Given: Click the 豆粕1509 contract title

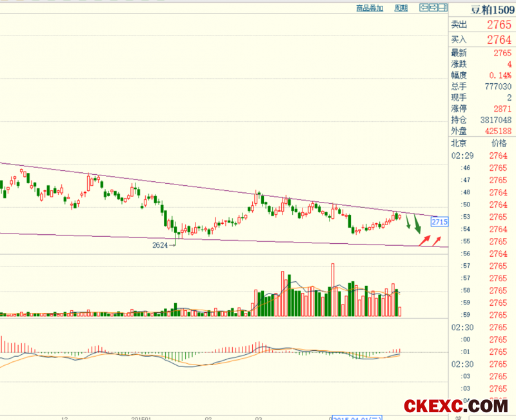Looking at the screenshot, I should [x=491, y=9].
